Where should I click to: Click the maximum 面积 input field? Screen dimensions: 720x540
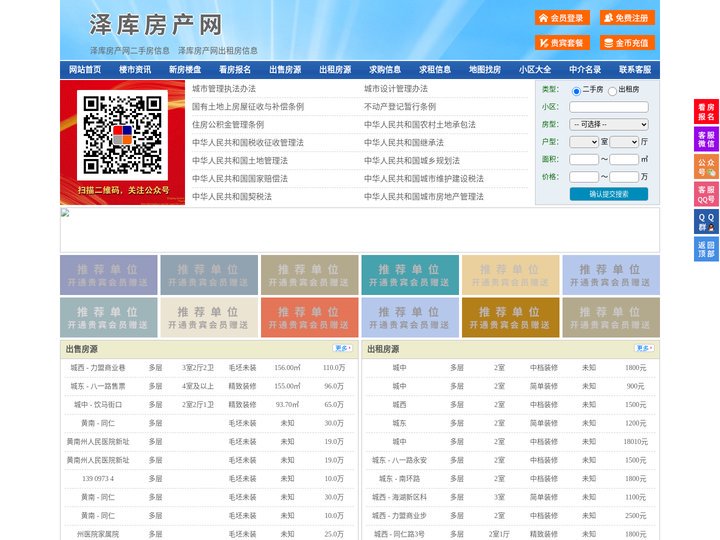pyautogui.click(x=624, y=159)
